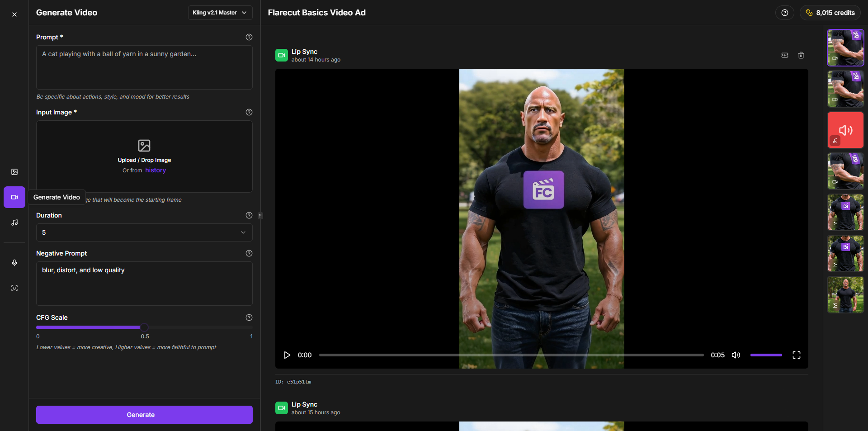The image size is (868, 431).
Task: Expand the Duration dropdown
Action: [x=144, y=232]
